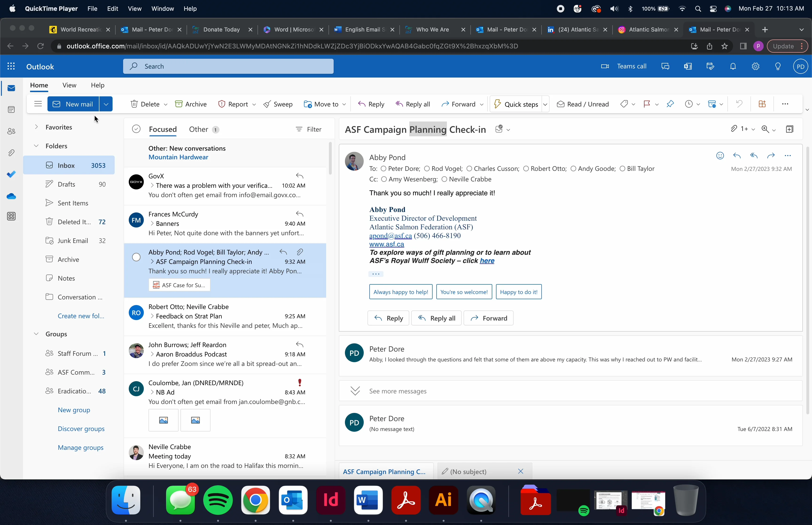Expand See more messages in thread
This screenshot has height=525, width=812.
click(x=397, y=391)
